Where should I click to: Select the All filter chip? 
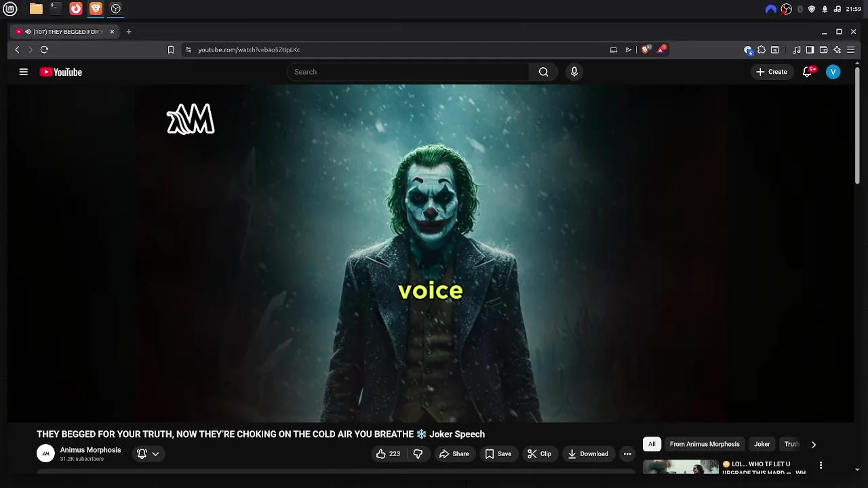(x=652, y=445)
